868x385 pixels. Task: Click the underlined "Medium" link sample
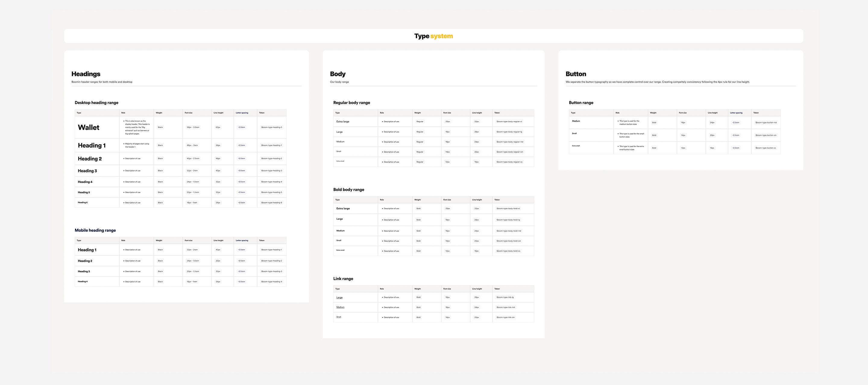[340, 307]
